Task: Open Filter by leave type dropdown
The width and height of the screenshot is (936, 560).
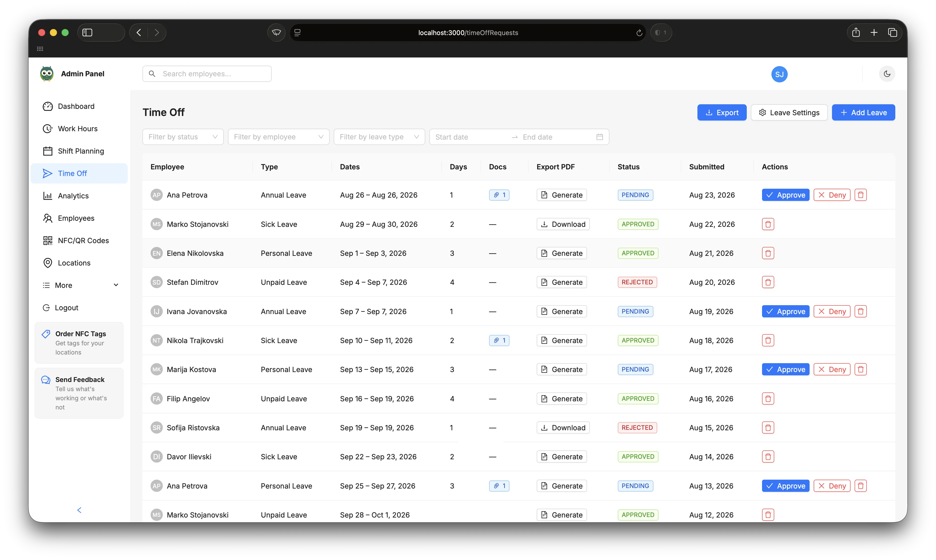Action: pyautogui.click(x=379, y=137)
